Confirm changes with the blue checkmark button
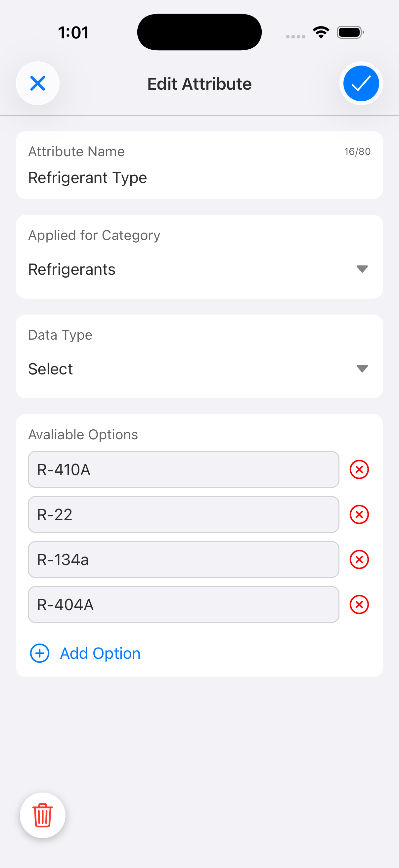 361,83
